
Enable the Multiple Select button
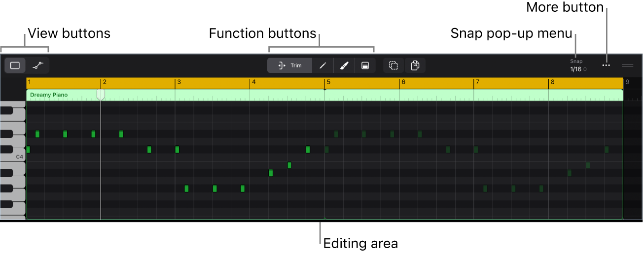394,65
